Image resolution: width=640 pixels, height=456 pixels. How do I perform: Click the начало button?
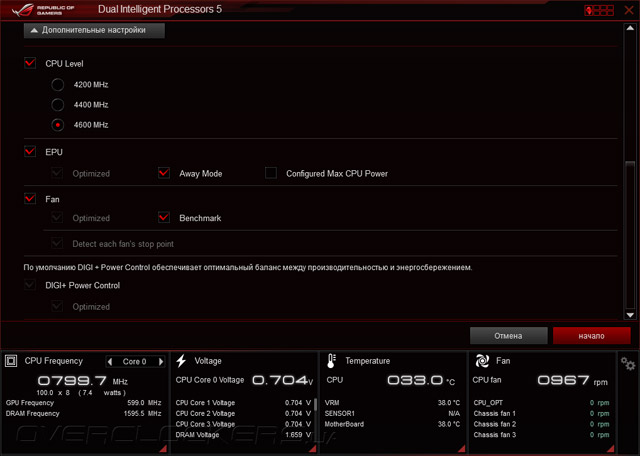pyautogui.click(x=591, y=336)
